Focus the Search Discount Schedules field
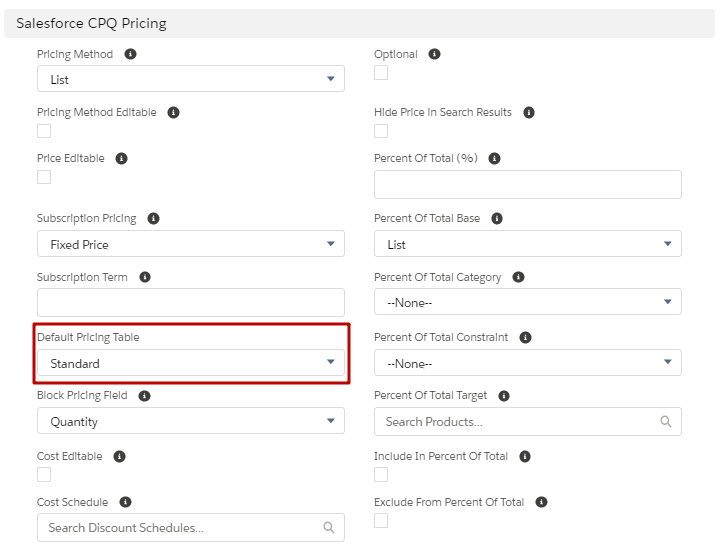The height and width of the screenshot is (546, 722). click(191, 528)
